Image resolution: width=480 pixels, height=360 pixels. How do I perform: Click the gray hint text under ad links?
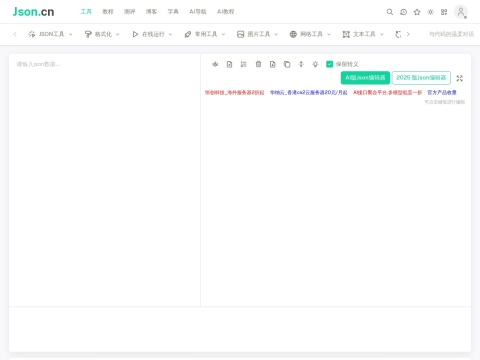tap(444, 102)
